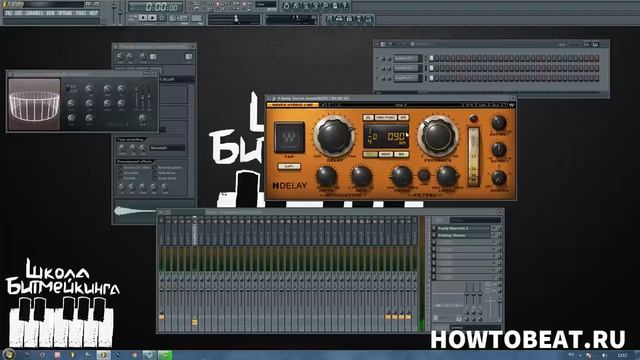Image resolution: width=640 pixels, height=360 pixels.
Task: Activate first step of the first channel
Action: 431,59
